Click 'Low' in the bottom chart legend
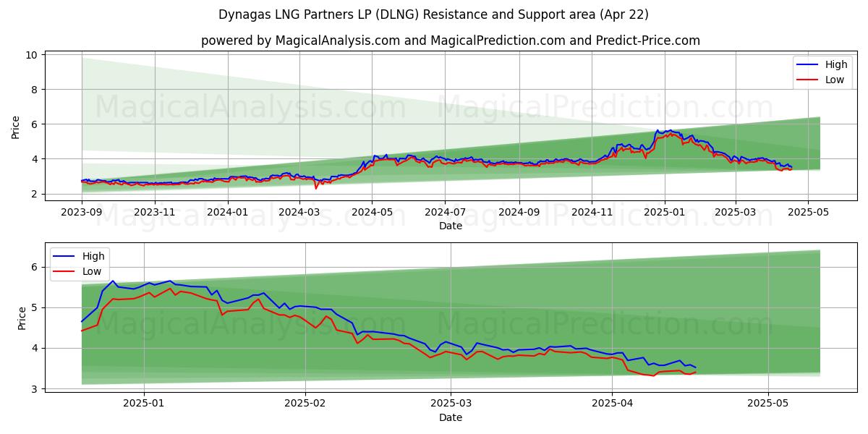The height and width of the screenshot is (434, 868). pos(92,271)
